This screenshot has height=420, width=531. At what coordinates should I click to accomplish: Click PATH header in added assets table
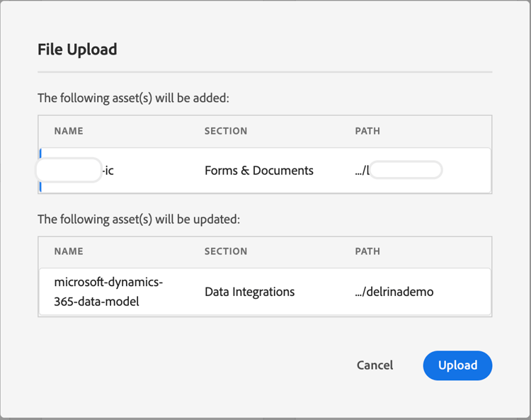[x=367, y=131]
